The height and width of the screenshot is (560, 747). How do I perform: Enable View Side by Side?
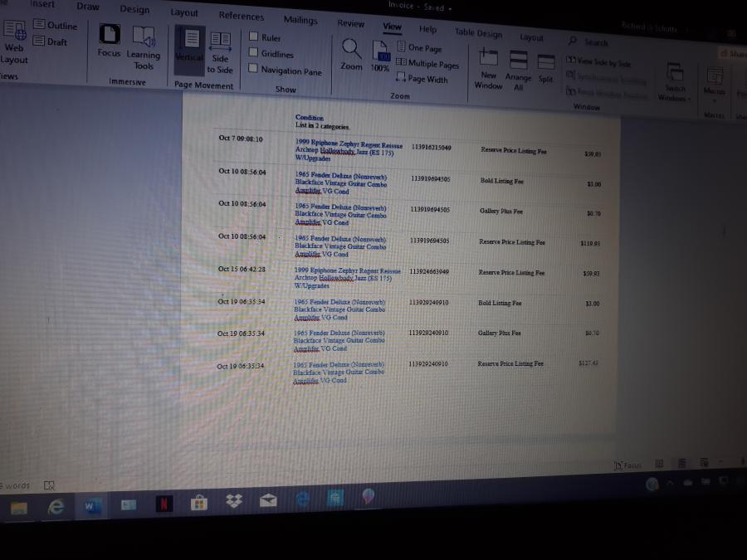click(598, 62)
